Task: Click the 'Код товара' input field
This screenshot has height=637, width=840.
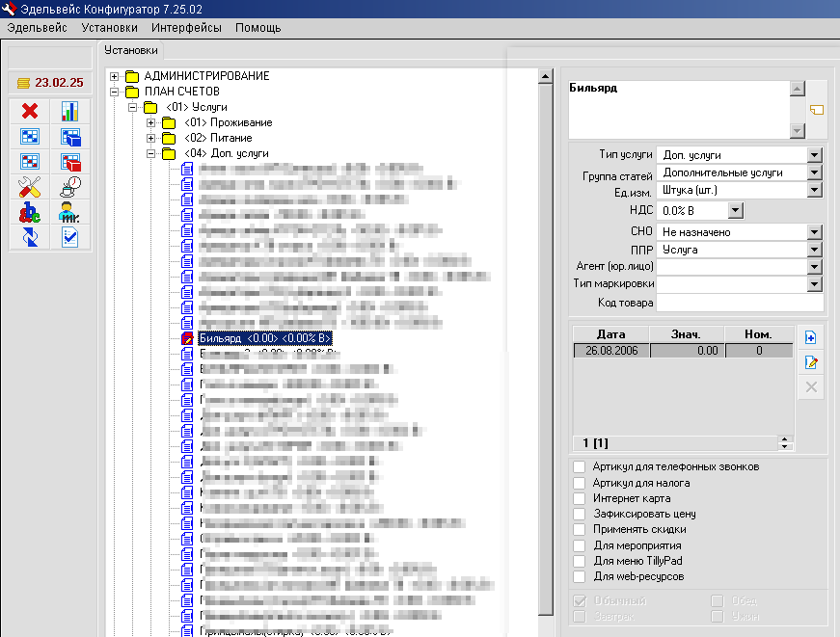Action: click(x=739, y=304)
